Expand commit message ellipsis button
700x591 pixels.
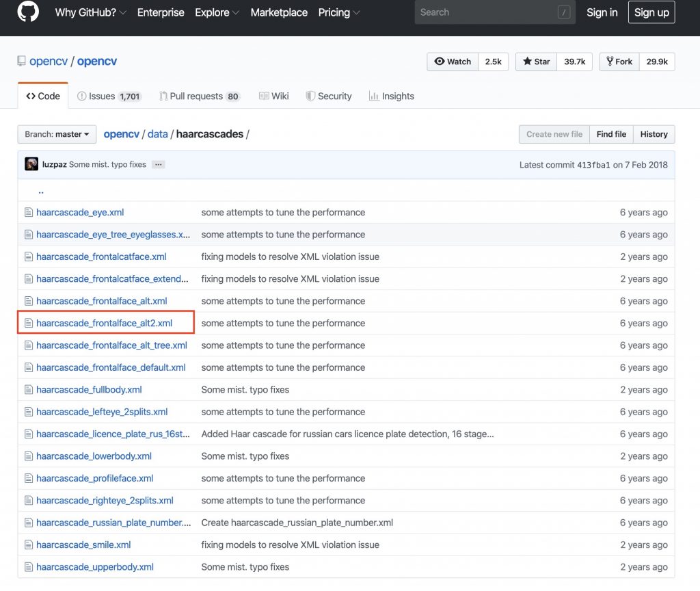158,164
